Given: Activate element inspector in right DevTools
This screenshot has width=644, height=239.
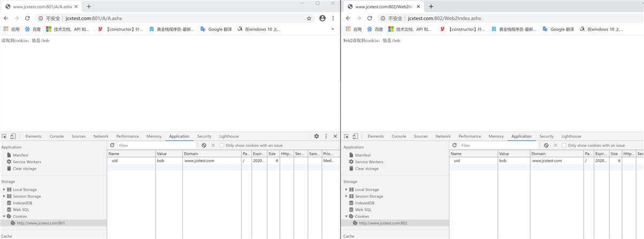Looking at the screenshot, I should (347, 136).
